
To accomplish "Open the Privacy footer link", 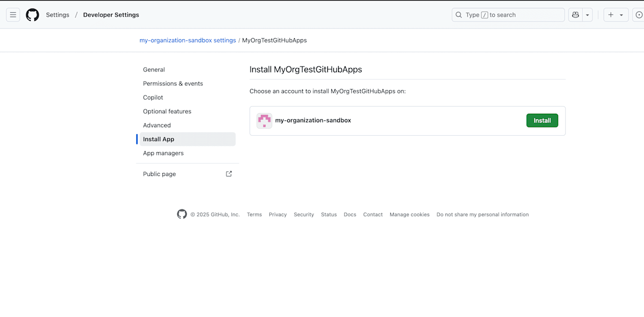I will 278,215.
